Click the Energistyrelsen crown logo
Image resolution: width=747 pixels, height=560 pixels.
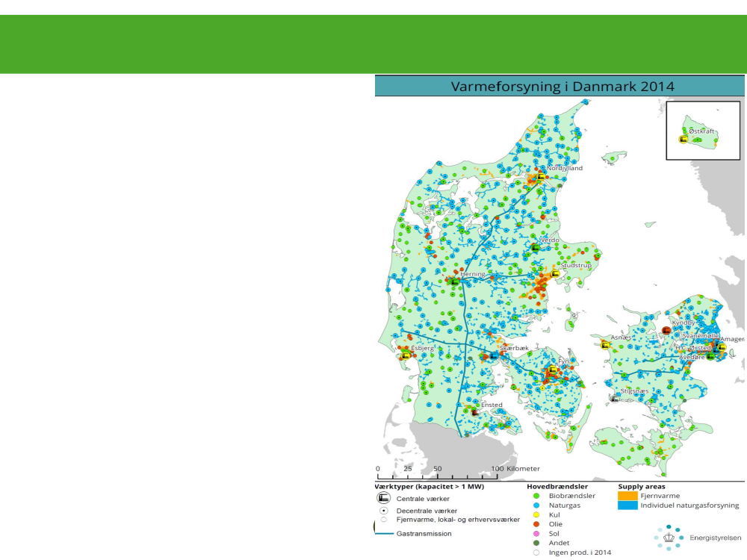click(668, 537)
